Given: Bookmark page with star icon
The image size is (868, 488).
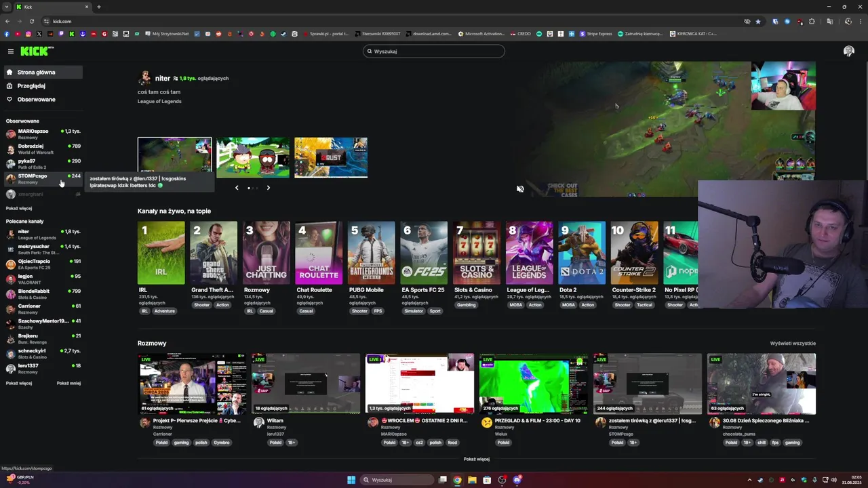Looking at the screenshot, I should click(x=758, y=21).
